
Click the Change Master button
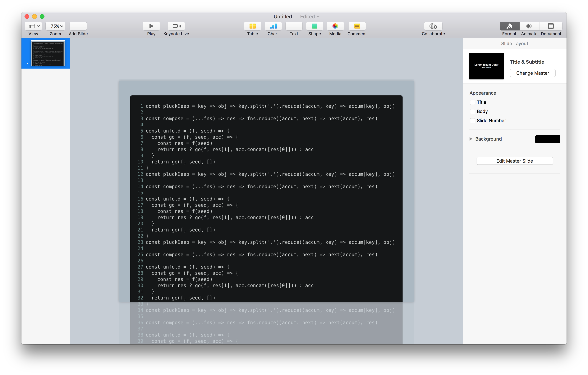point(532,73)
